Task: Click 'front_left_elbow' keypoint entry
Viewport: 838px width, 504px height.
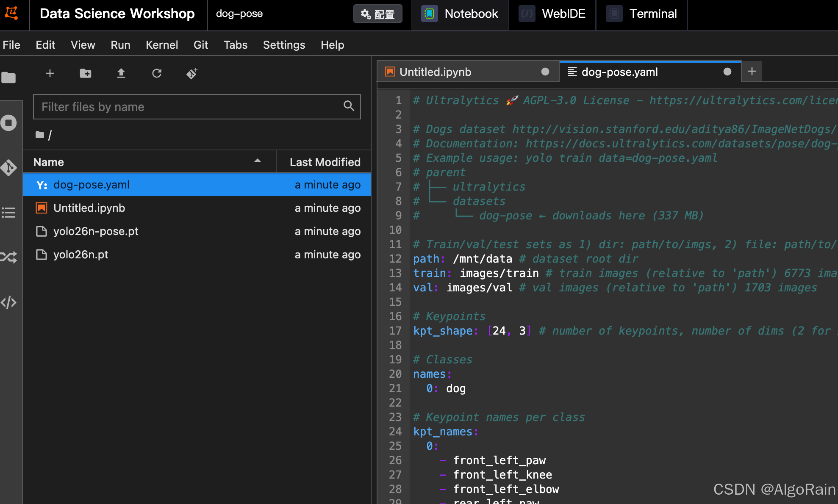Action: [x=506, y=489]
